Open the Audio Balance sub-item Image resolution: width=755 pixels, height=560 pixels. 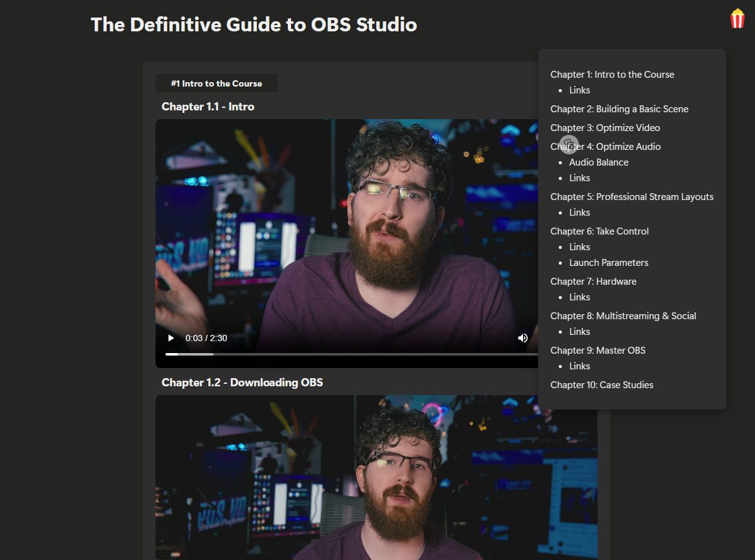pos(599,162)
